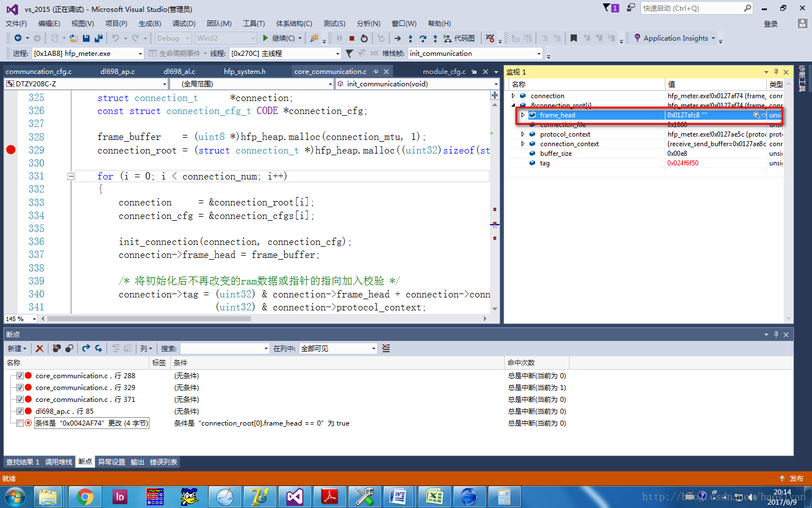Uncheck breakpoint core_communication.c 行 371

pyautogui.click(x=20, y=399)
